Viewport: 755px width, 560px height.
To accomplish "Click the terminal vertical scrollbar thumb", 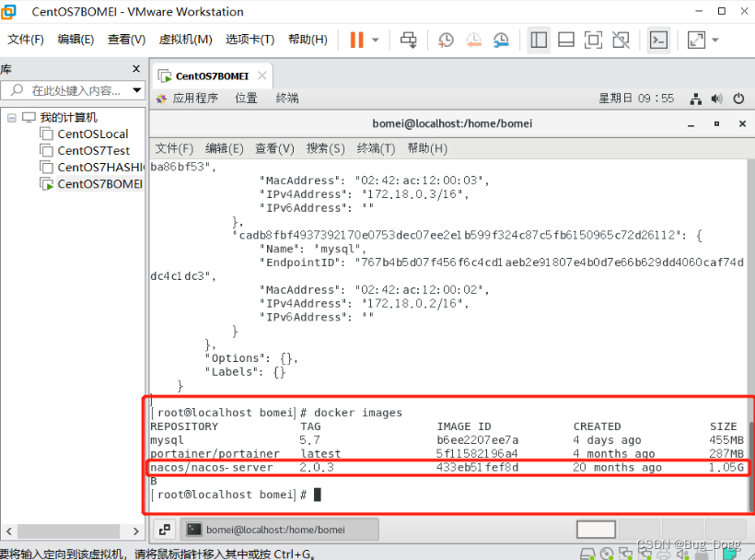I will click(750, 465).
